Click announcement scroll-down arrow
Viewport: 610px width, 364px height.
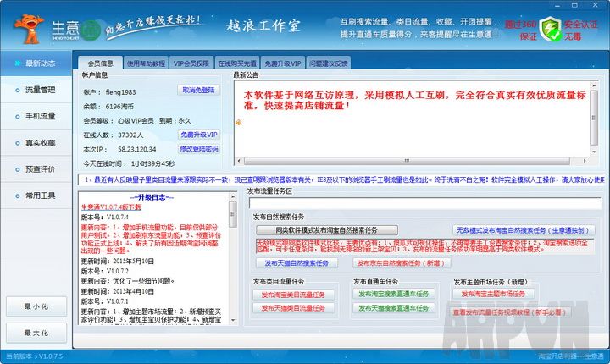point(594,152)
